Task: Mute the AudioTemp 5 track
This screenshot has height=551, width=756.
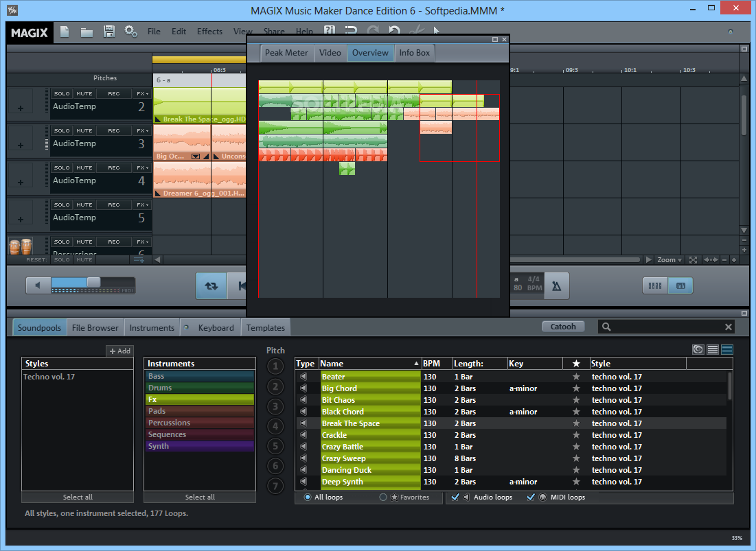Action: 84,204
